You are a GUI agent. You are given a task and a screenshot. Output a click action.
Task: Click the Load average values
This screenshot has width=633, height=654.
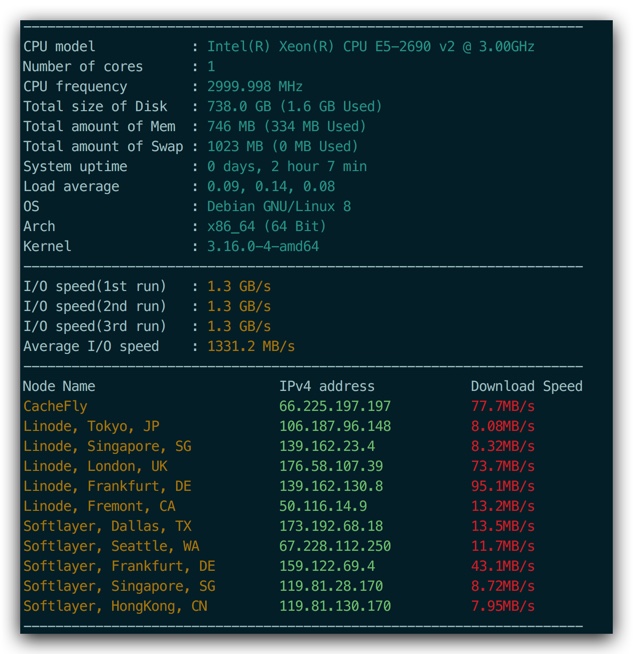point(271,186)
